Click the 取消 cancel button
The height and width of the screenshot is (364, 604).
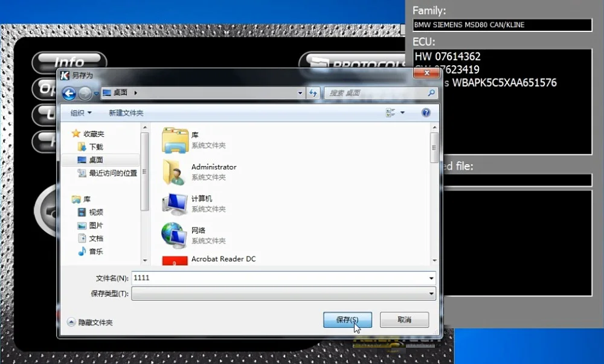coord(405,320)
